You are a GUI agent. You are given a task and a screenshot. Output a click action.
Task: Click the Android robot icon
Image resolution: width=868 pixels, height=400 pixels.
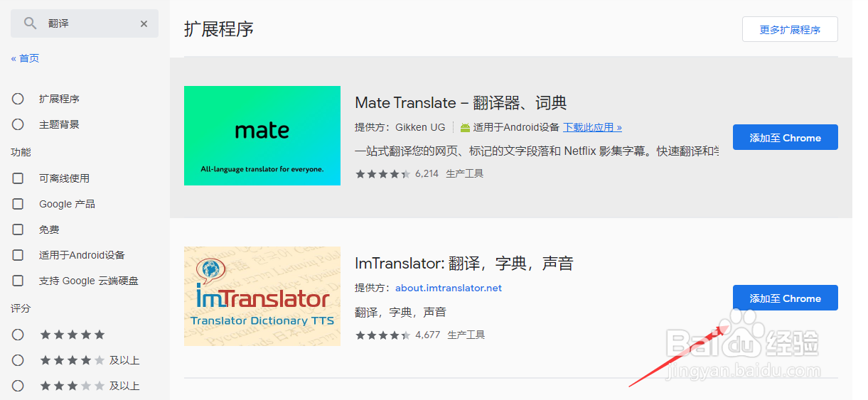[465, 128]
